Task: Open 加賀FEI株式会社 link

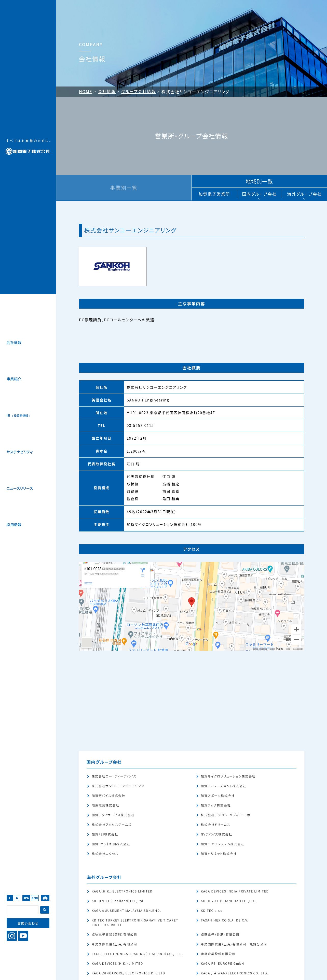Action: pyautogui.click(x=105, y=834)
